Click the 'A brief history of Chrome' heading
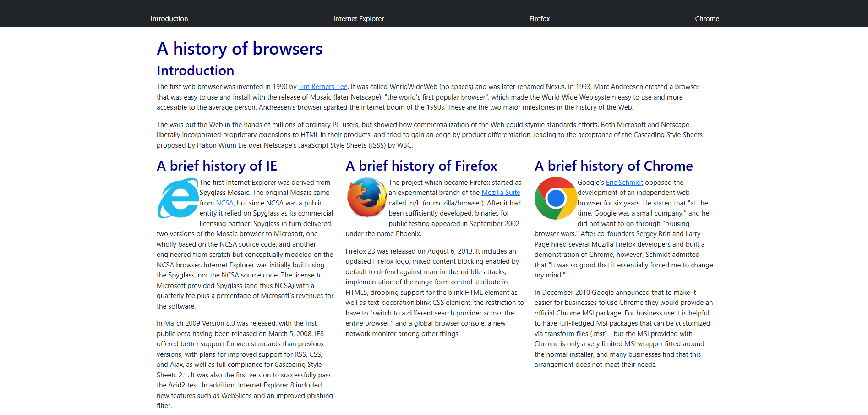Image resolution: width=868 pixels, height=415 pixels. [x=613, y=166]
